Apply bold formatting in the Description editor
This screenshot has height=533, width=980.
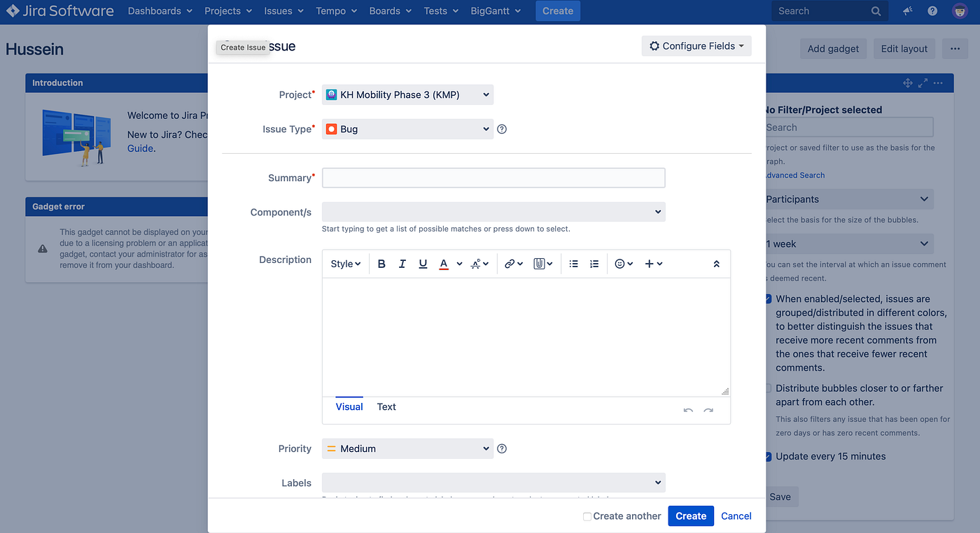[x=381, y=264]
